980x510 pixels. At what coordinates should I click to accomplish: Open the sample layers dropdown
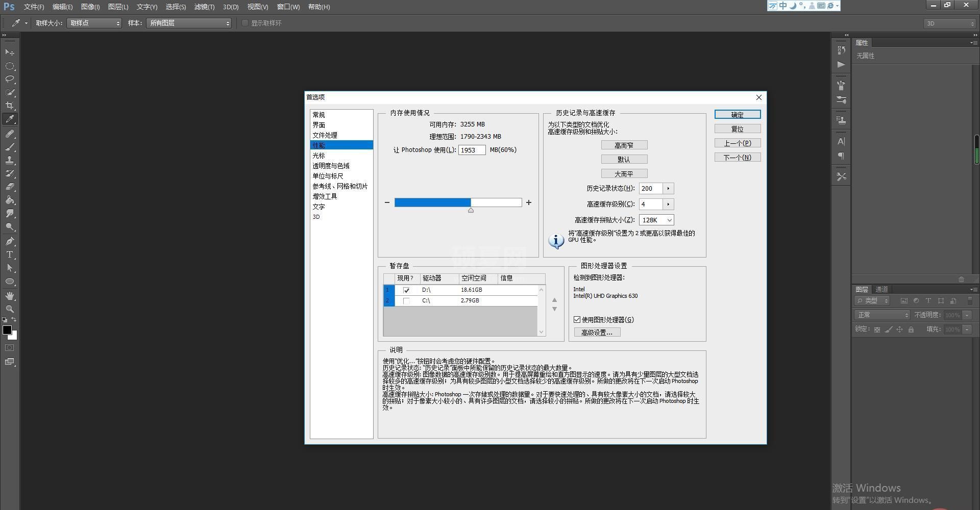point(189,23)
